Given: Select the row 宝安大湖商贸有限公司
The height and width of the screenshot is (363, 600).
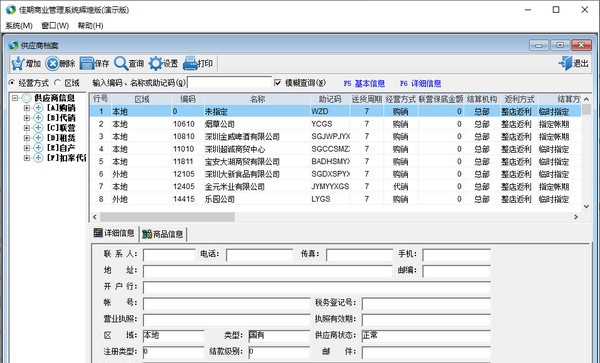Looking at the screenshot, I should point(336,161).
